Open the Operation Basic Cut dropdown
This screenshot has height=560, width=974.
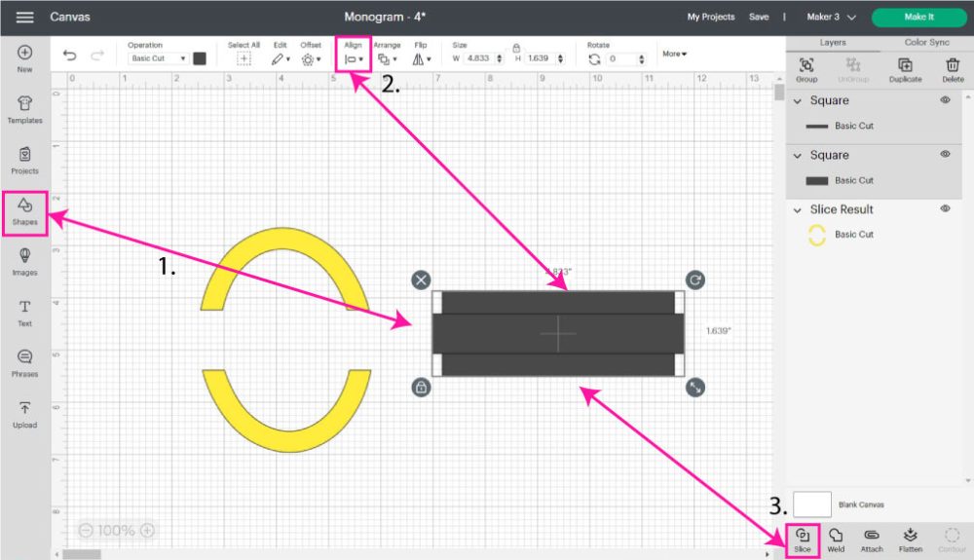click(x=158, y=58)
